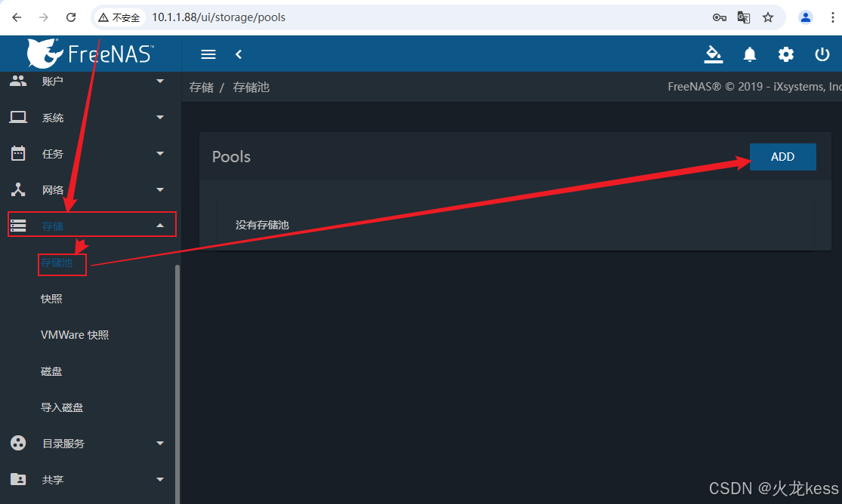This screenshot has width=842, height=504.
Task: Open the 导入磁盘 submenu entry
Action: [x=62, y=407]
